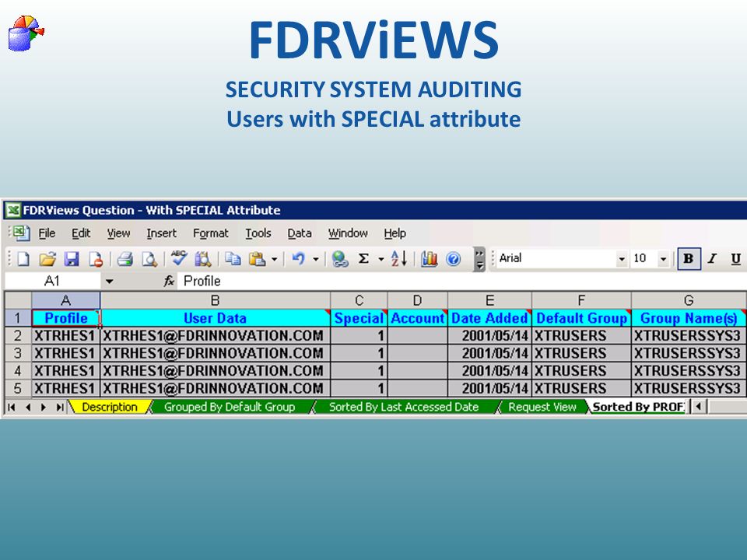Image resolution: width=747 pixels, height=560 pixels.
Task: Open the Chart Wizard icon
Action: [x=429, y=258]
